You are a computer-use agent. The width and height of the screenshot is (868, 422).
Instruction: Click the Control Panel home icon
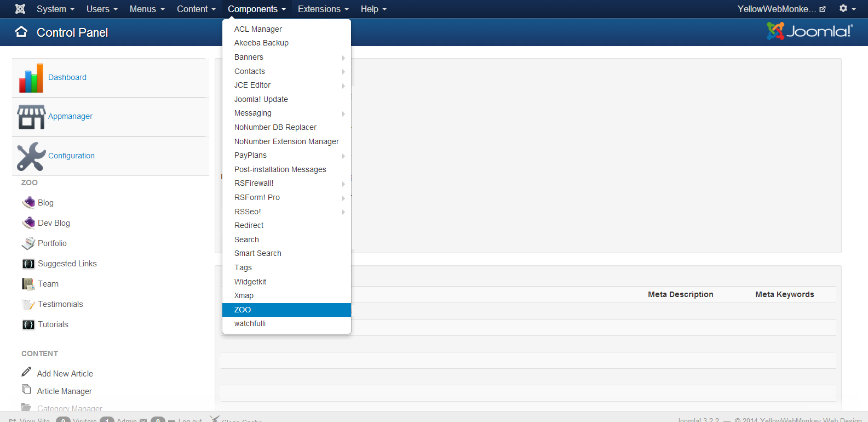[x=21, y=32]
